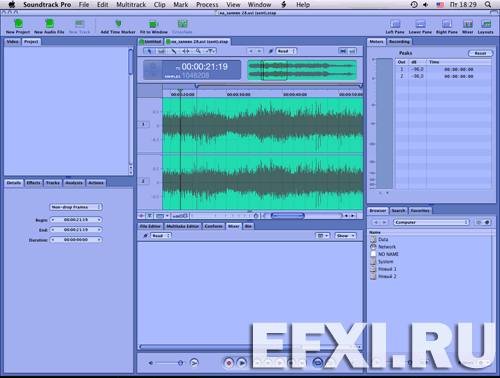Image resolution: width=500 pixels, height=378 pixels.
Task: Adjust the monitor volume slider in transport
Action: pos(170,363)
